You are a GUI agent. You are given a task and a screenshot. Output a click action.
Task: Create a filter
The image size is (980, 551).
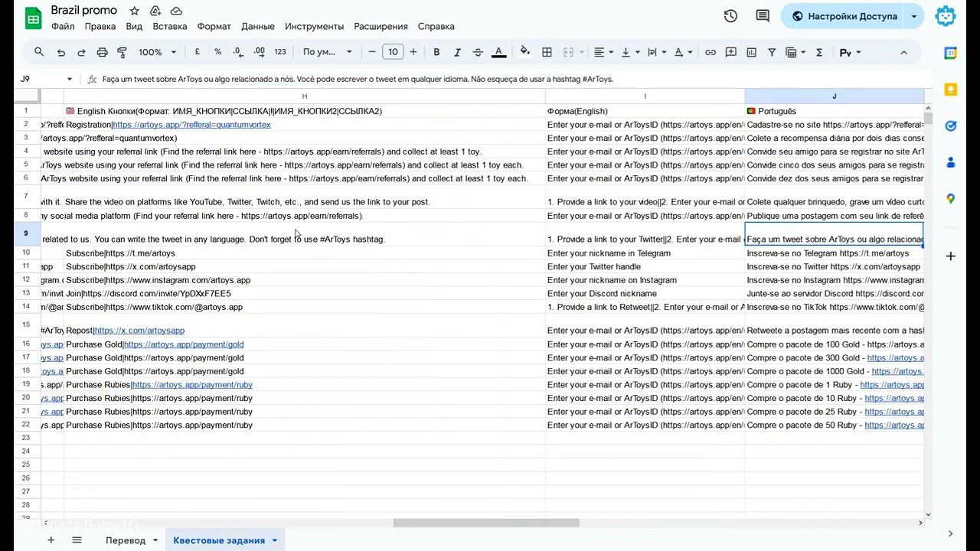pyautogui.click(x=772, y=52)
